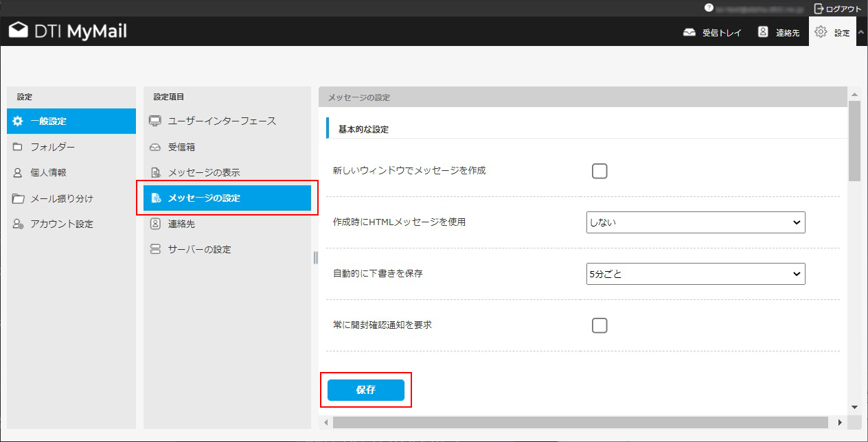Select 一般設定 in settings list
This screenshot has height=442, width=868.
(71, 121)
